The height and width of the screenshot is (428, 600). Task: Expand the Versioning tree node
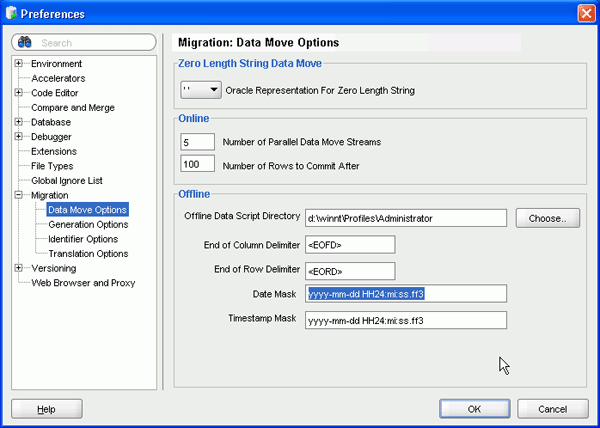[x=19, y=268]
